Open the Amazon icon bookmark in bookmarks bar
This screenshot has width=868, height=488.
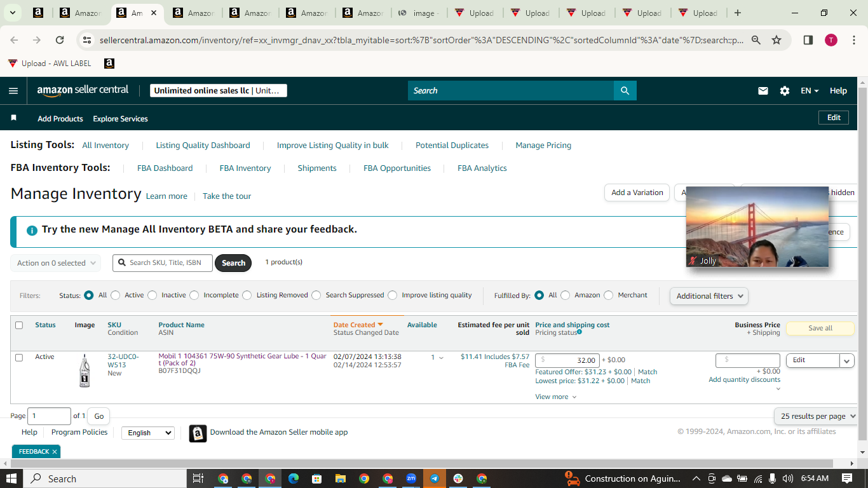click(x=109, y=64)
